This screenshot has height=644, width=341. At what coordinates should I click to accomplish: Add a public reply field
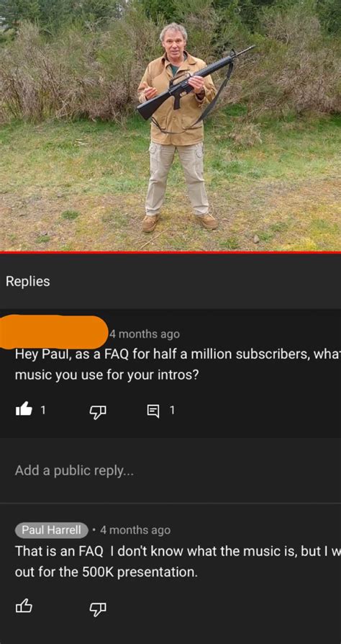point(170,470)
